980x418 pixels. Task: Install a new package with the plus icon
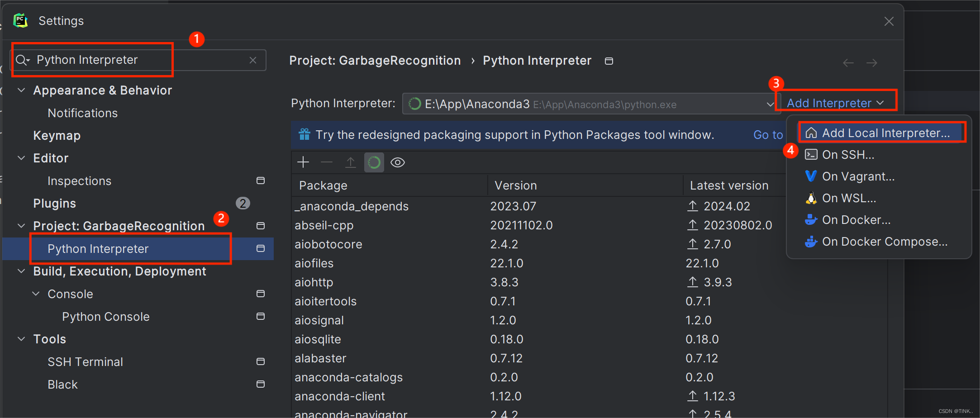[303, 162]
